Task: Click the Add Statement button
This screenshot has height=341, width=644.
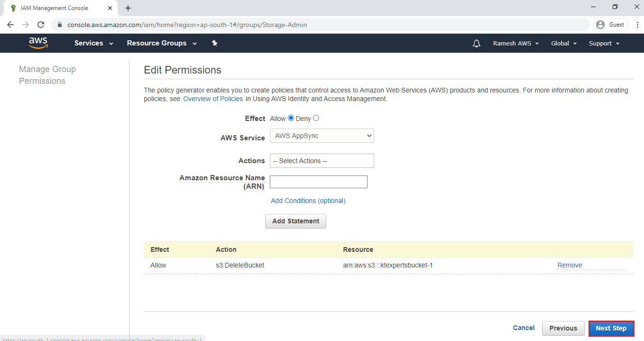Action: [x=295, y=221]
